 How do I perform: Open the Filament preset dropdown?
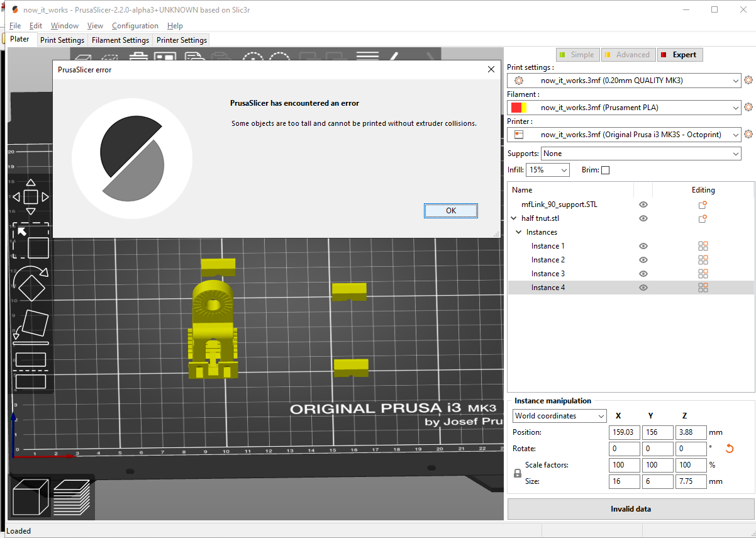pos(625,108)
